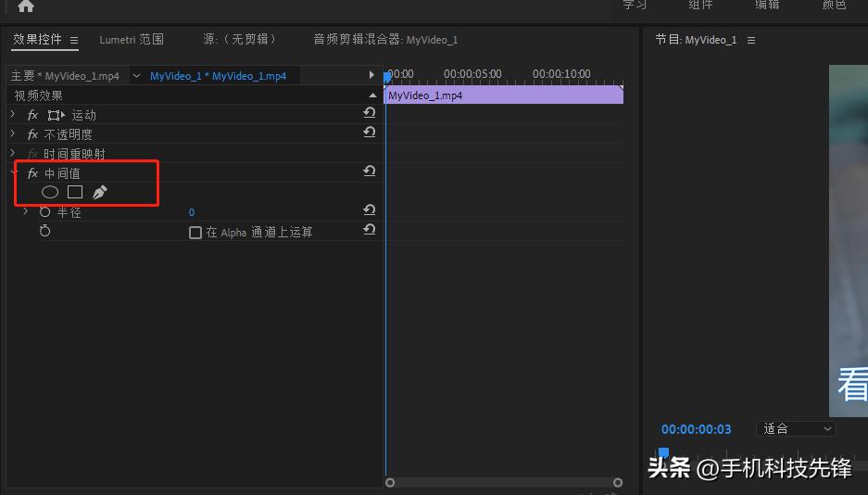The width and height of the screenshot is (868, 495).
Task: Switch to the Lumetri 范围 tab
Action: tap(132, 40)
